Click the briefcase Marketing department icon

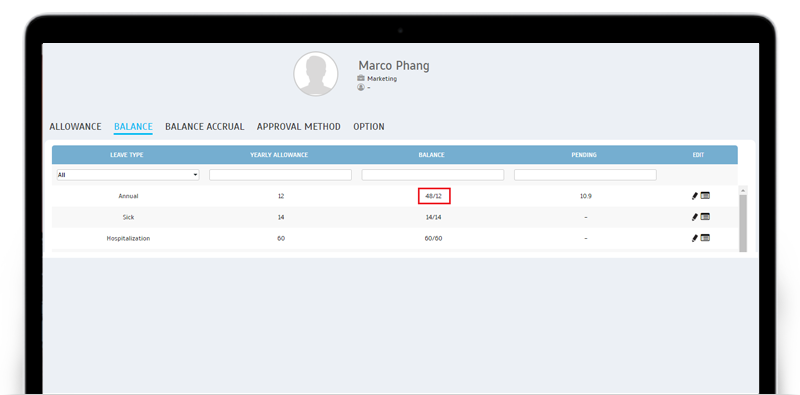coord(361,79)
